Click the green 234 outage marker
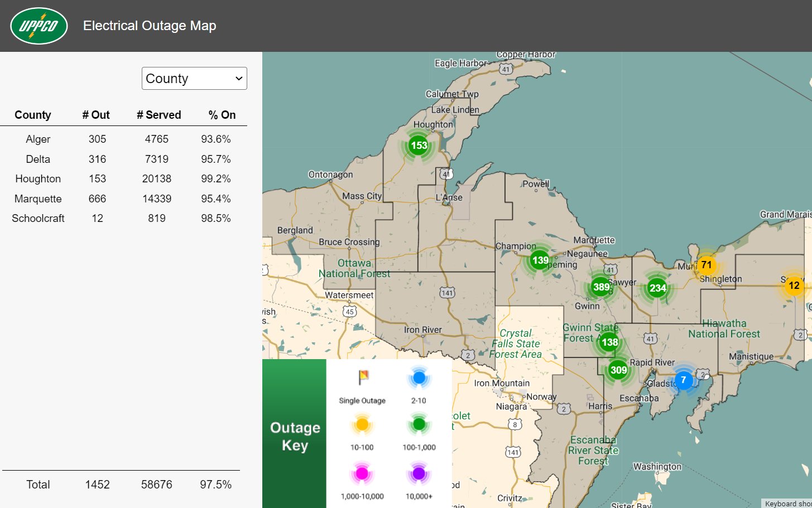The image size is (812, 508). [657, 288]
